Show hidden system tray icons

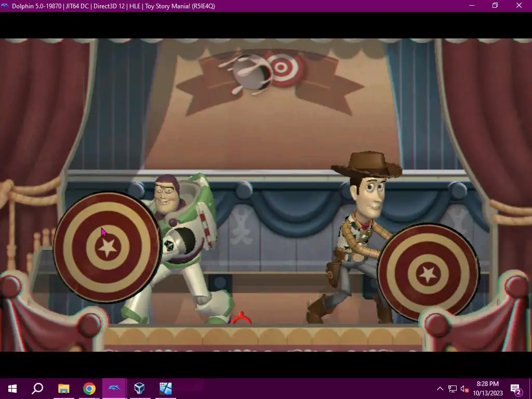[440, 389]
